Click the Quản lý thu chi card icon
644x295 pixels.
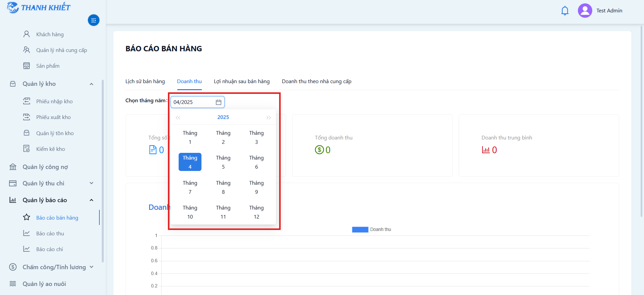click(x=13, y=183)
